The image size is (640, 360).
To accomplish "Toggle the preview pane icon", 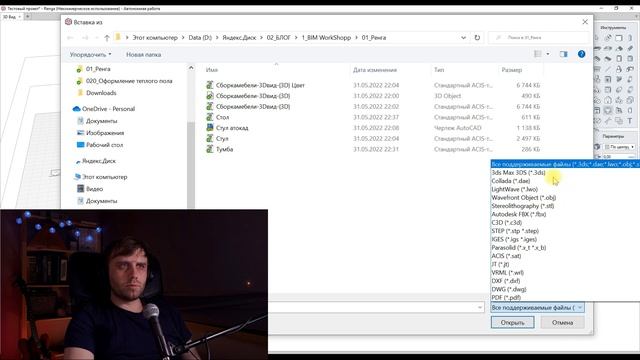I will [x=564, y=54].
